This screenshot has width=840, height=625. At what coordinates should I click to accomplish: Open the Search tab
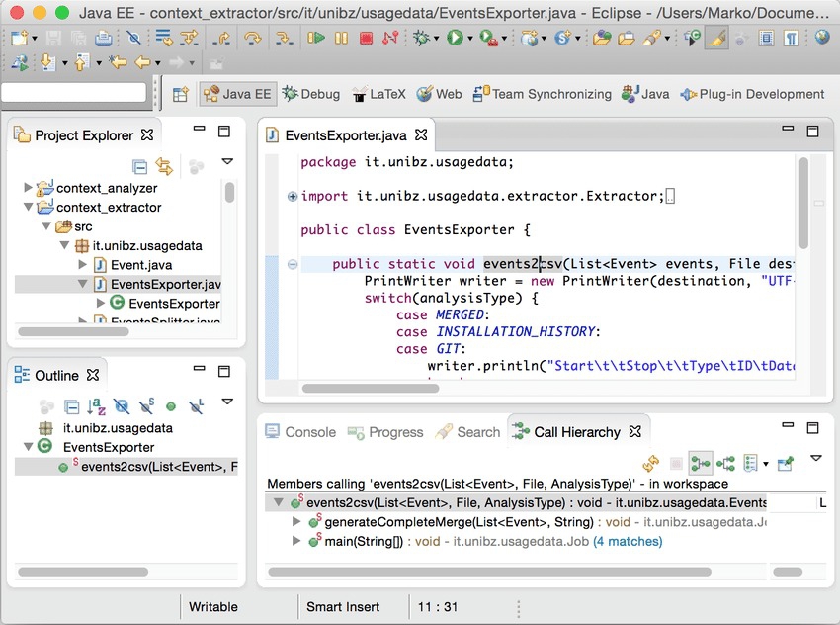click(468, 432)
